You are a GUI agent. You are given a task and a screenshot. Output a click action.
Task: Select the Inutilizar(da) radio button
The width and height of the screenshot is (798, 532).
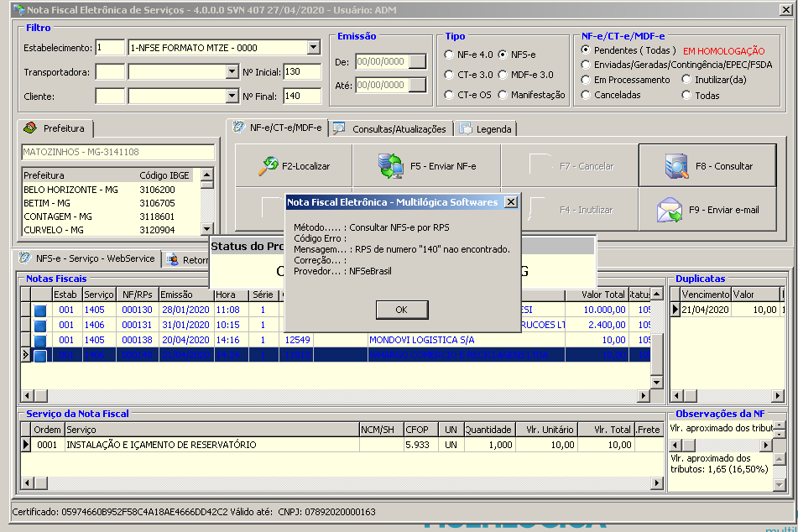(686, 79)
